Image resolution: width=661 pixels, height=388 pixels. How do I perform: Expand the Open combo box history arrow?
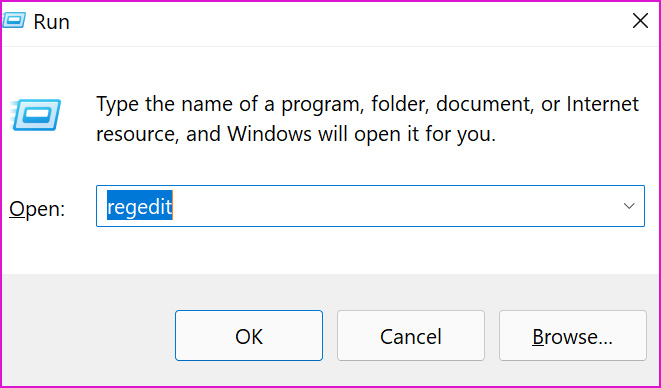click(x=629, y=206)
